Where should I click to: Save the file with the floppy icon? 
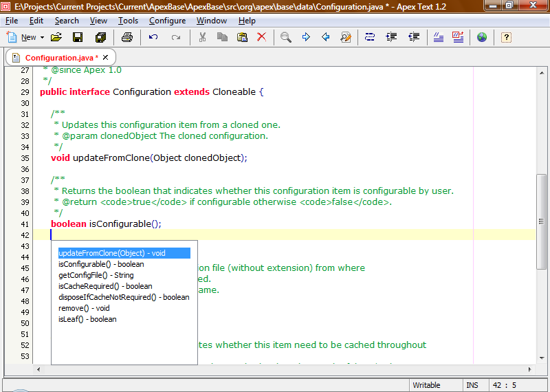[78, 37]
